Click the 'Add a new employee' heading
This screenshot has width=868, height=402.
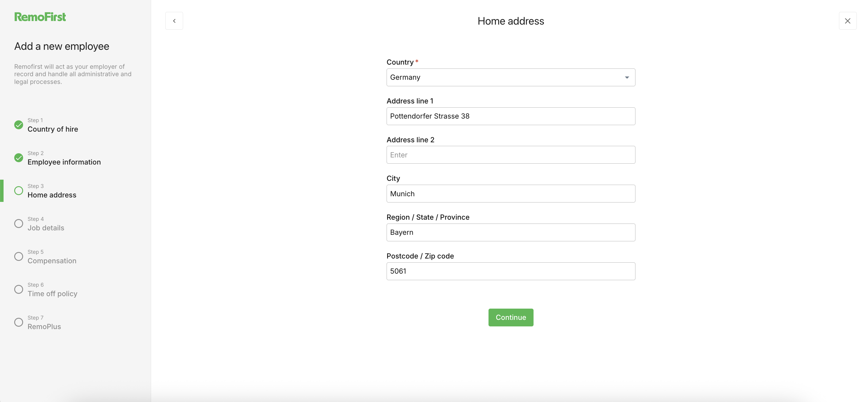(62, 46)
